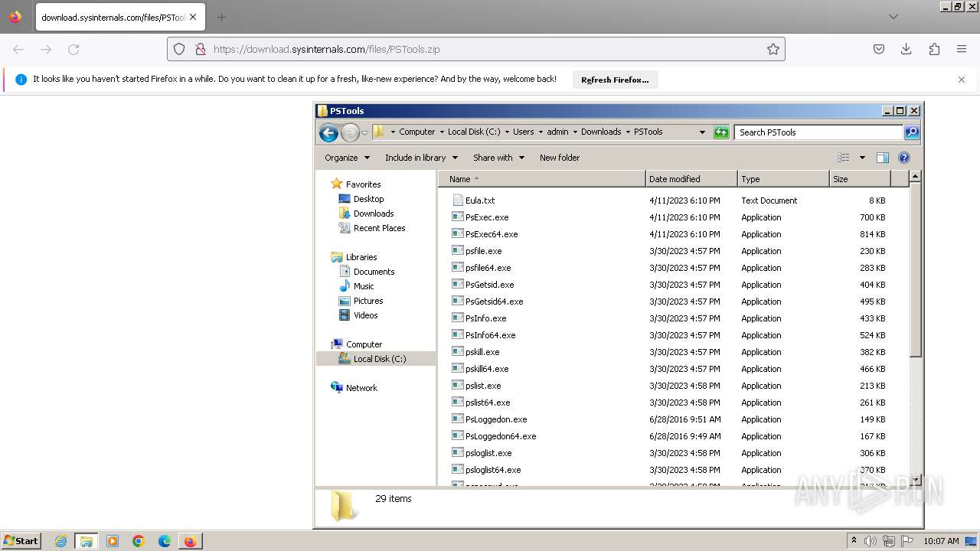Select the pskill64.exe file
The image size is (980, 551).
487,369
